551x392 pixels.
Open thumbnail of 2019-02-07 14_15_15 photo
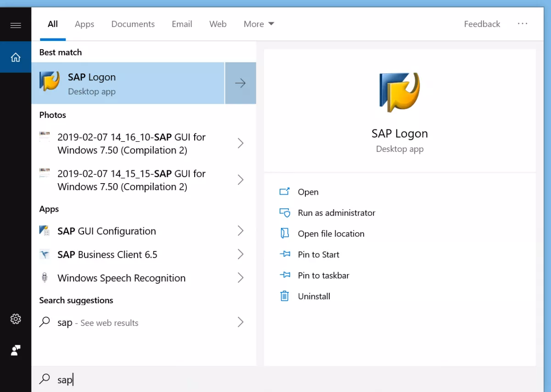click(45, 173)
